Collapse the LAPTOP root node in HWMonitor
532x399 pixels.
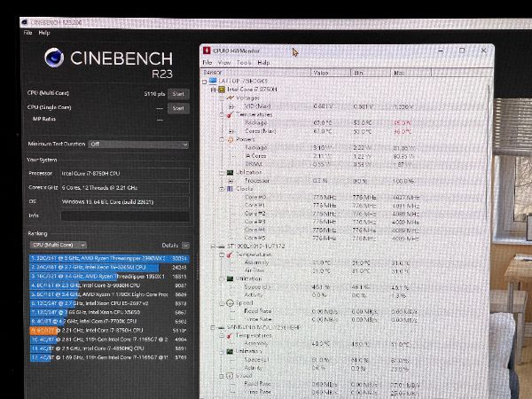point(204,82)
